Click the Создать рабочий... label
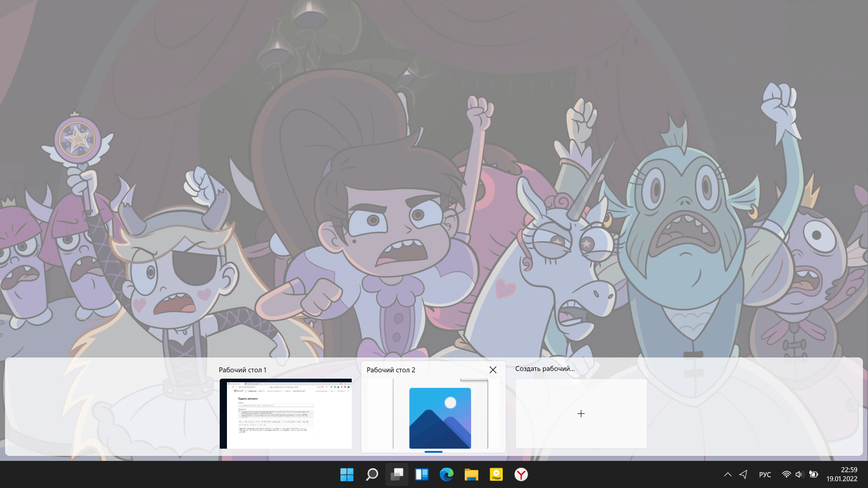The width and height of the screenshot is (868, 488). tap(545, 369)
